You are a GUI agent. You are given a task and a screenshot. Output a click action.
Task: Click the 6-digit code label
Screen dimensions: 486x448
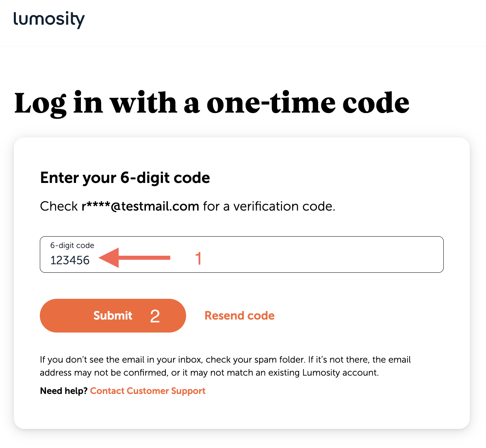pyautogui.click(x=72, y=246)
